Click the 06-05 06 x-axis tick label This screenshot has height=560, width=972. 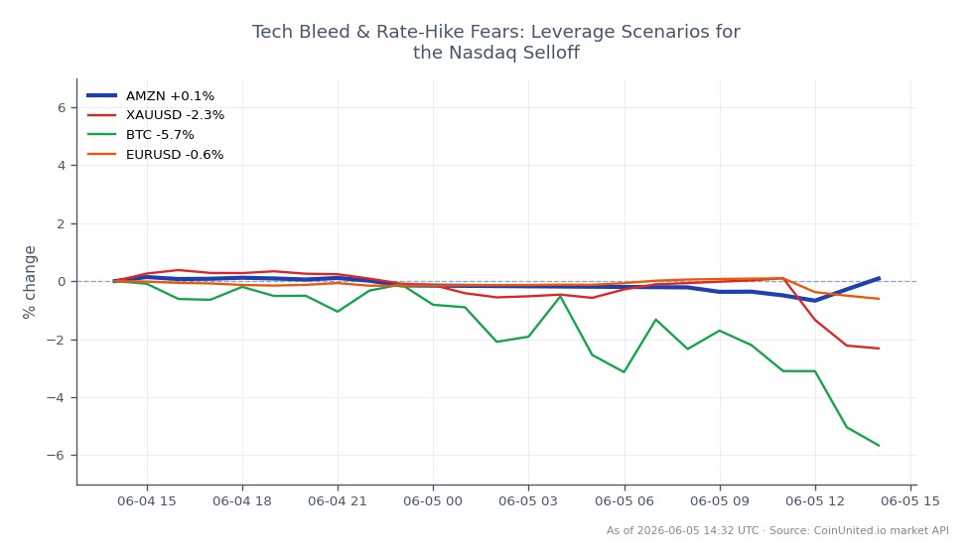pyautogui.click(x=625, y=500)
